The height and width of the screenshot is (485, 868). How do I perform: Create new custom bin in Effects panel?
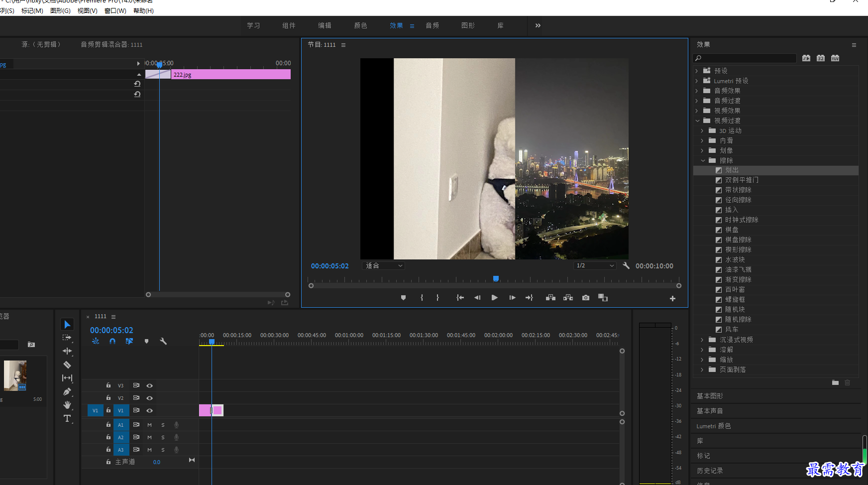[835, 382]
